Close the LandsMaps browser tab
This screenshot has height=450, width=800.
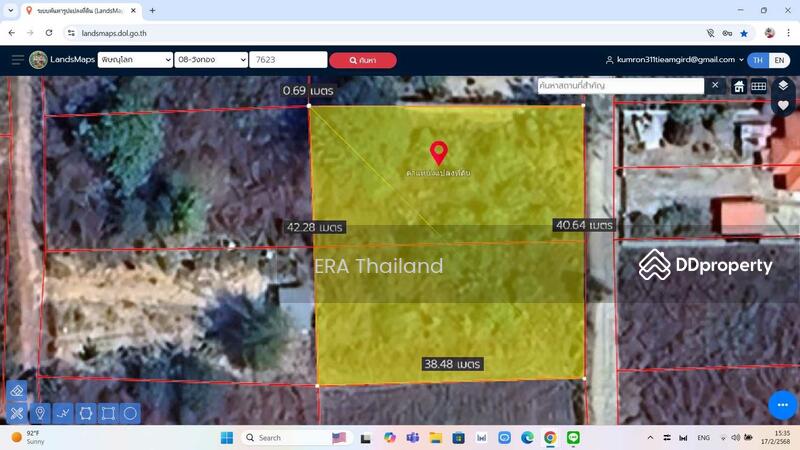coord(133,11)
